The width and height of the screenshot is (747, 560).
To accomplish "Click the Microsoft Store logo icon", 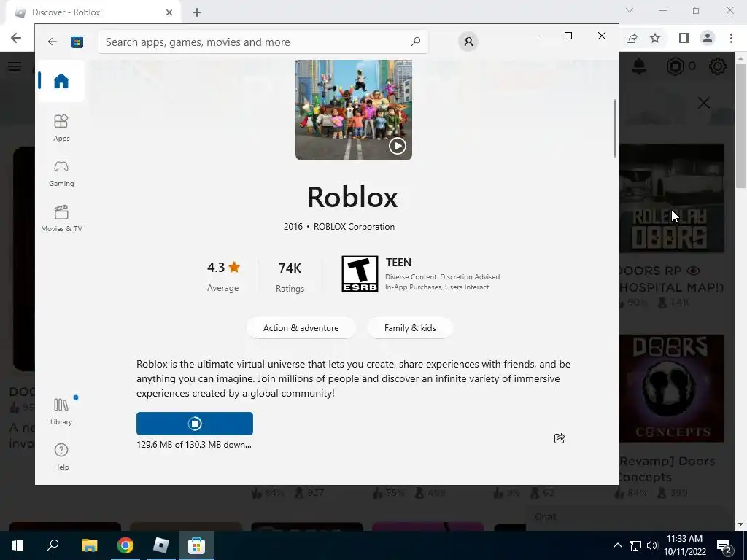I will click(77, 42).
